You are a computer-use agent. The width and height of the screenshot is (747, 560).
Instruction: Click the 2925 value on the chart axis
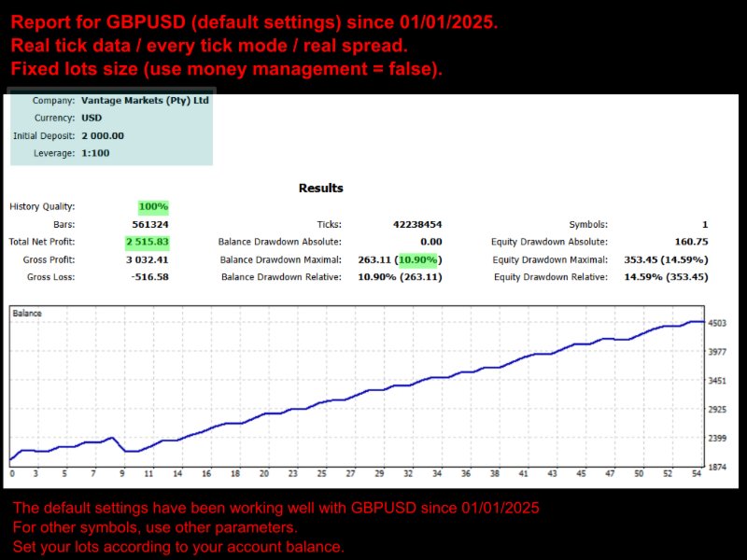point(717,409)
